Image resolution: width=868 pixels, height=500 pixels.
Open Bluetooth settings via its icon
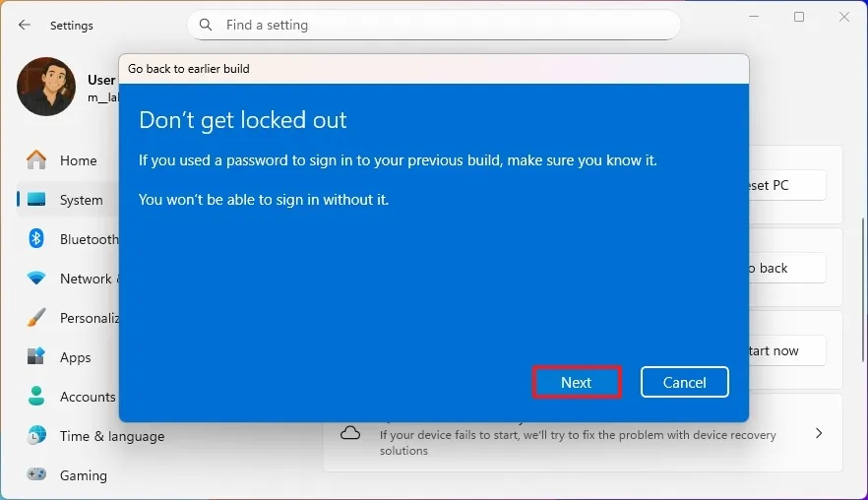tap(36, 239)
